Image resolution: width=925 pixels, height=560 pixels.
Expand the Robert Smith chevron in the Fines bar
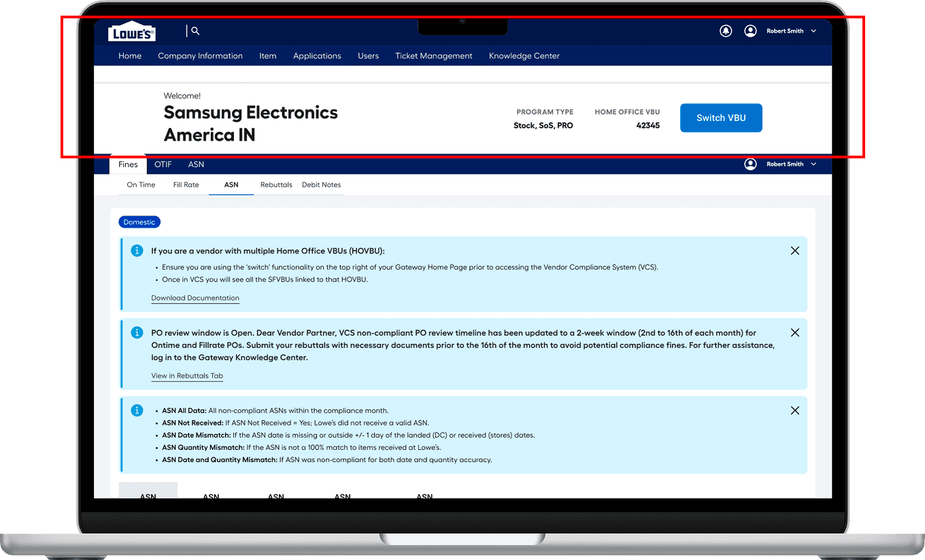coord(813,164)
